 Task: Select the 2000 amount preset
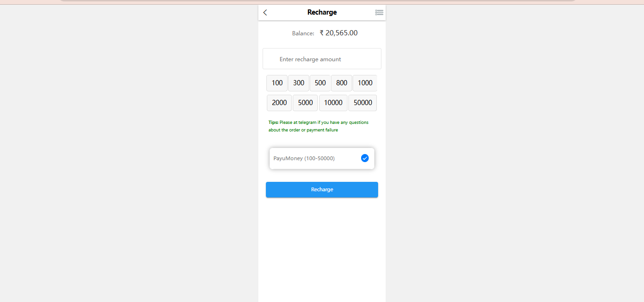(279, 103)
